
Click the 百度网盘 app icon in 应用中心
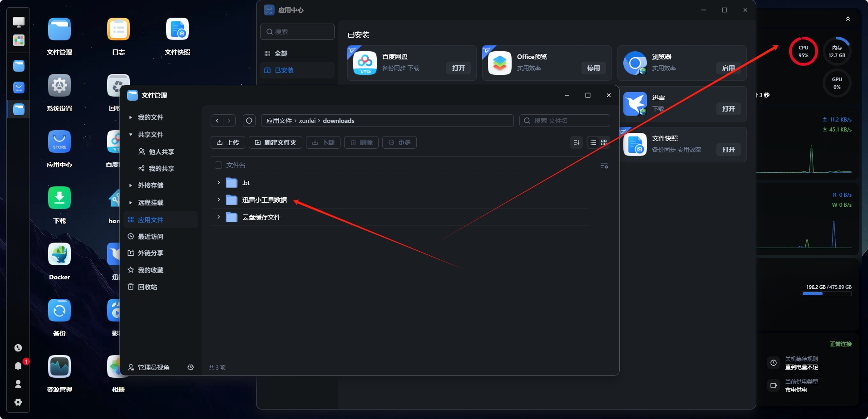point(365,63)
